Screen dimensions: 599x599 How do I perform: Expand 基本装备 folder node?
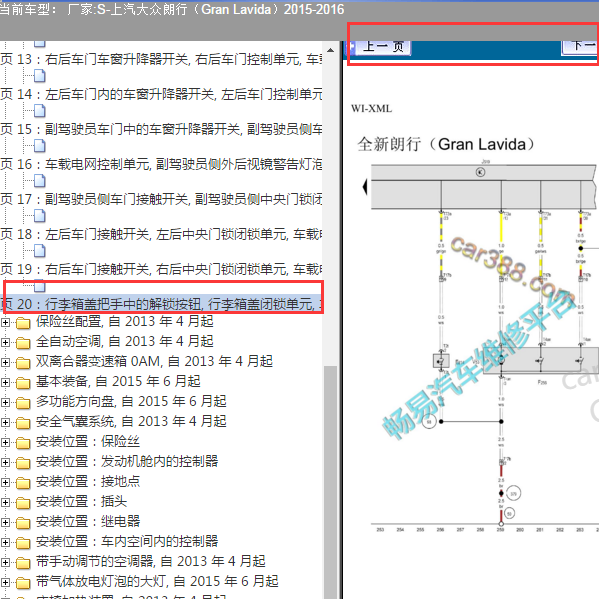5,382
